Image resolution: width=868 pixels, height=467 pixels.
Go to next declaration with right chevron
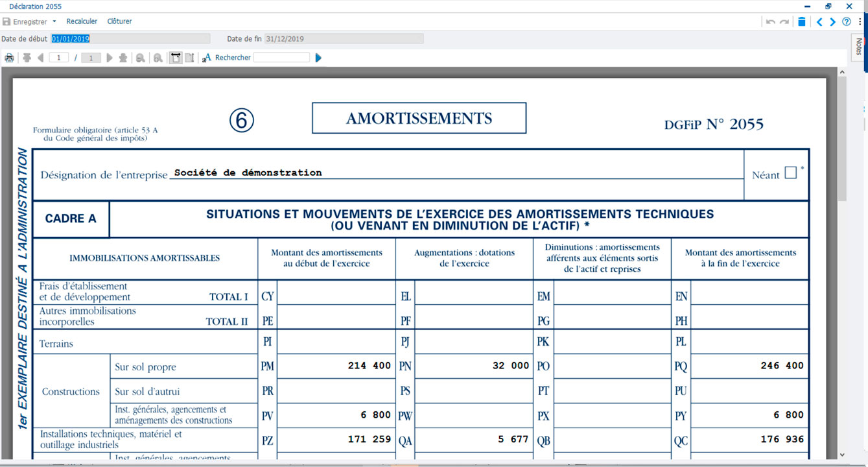point(832,21)
